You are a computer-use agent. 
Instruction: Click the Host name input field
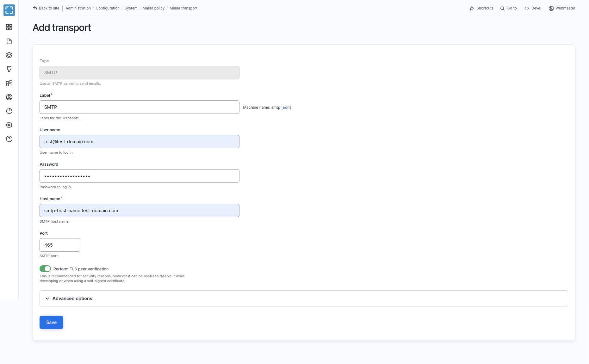[139, 211]
